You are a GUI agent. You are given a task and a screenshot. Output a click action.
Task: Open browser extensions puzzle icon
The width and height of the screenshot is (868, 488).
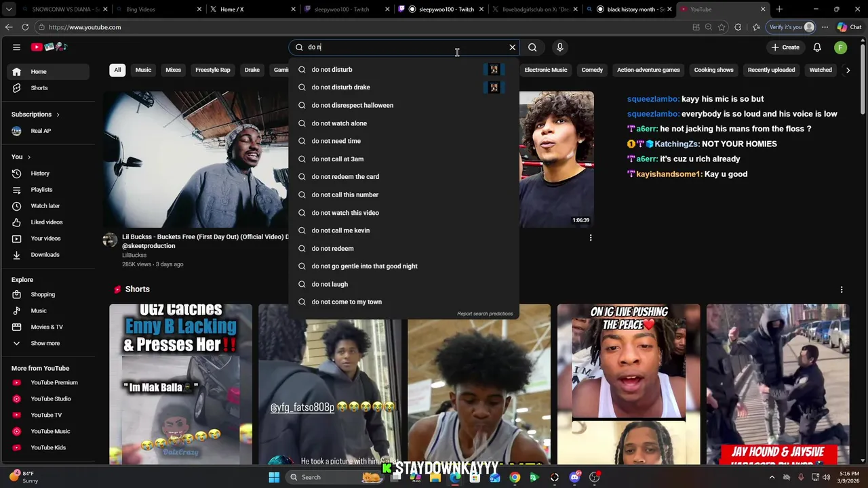point(738,27)
